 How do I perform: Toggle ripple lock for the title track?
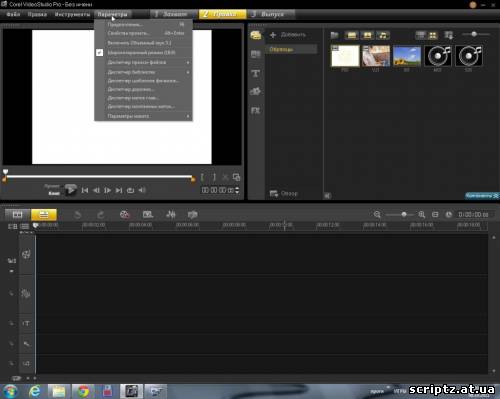click(11, 323)
